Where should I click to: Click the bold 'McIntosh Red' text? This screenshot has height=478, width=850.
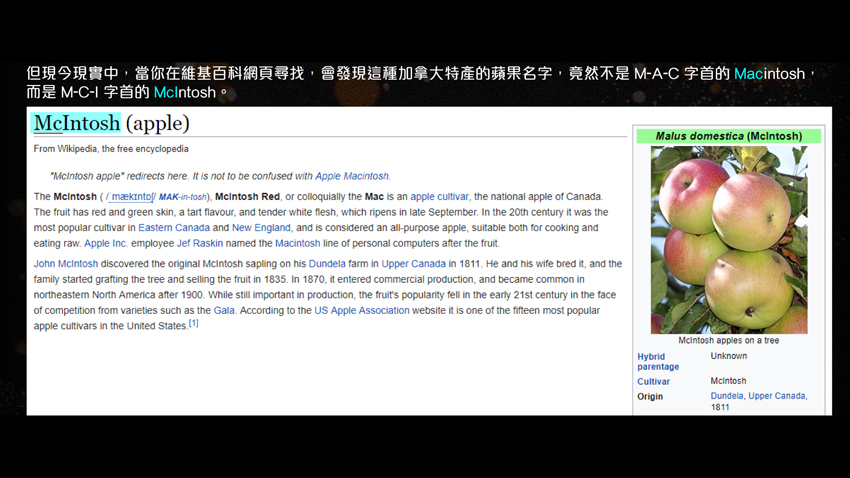pyautogui.click(x=247, y=197)
